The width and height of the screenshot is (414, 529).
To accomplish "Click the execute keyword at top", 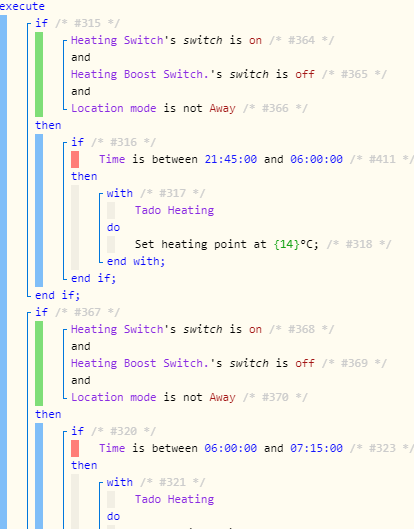I will point(22,6).
